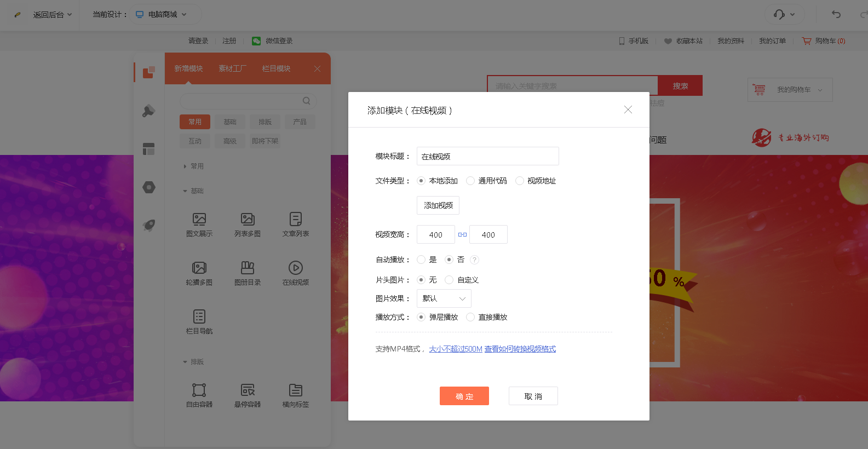Click the 取消 button

coord(533,396)
